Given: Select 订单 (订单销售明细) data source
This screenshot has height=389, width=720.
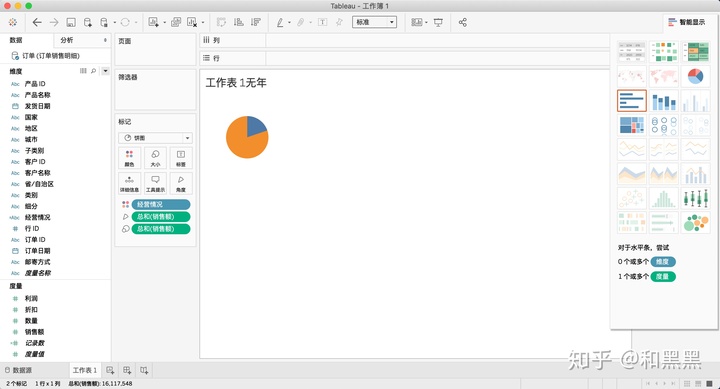Looking at the screenshot, I should click(x=51, y=56).
